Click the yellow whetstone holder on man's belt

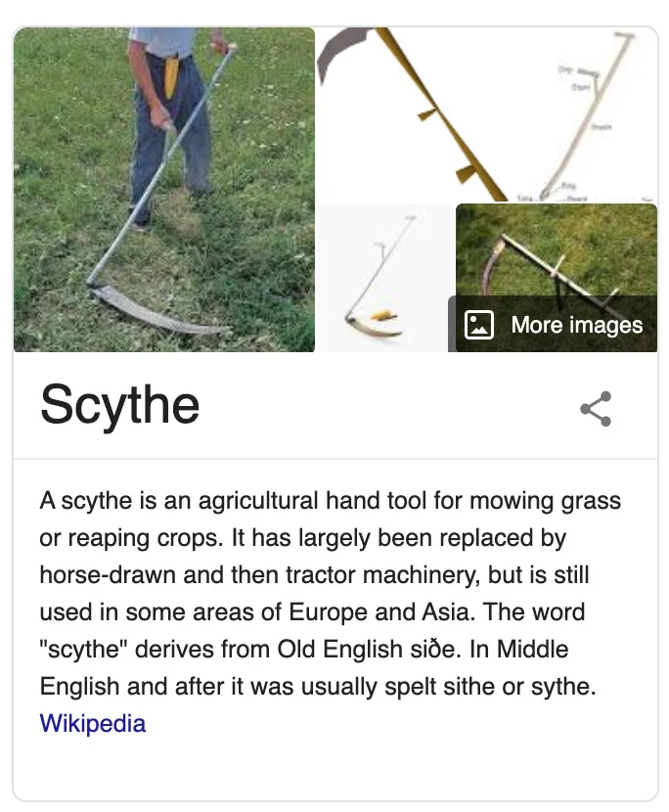point(170,76)
